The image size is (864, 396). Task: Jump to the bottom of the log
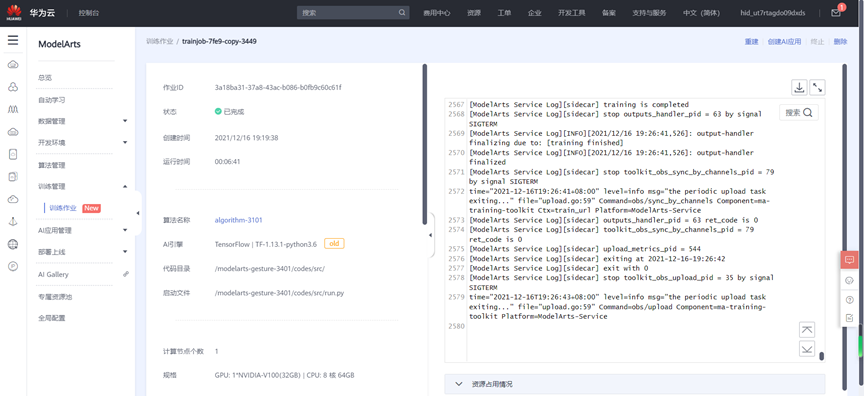point(807,349)
